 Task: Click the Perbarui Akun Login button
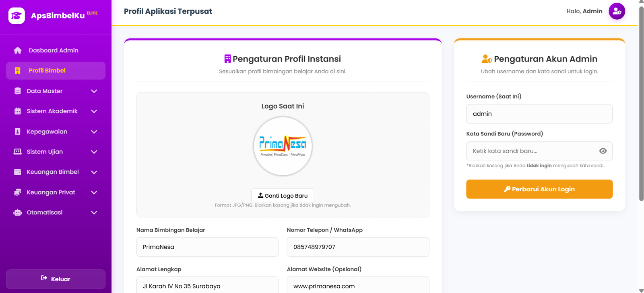[539, 189]
